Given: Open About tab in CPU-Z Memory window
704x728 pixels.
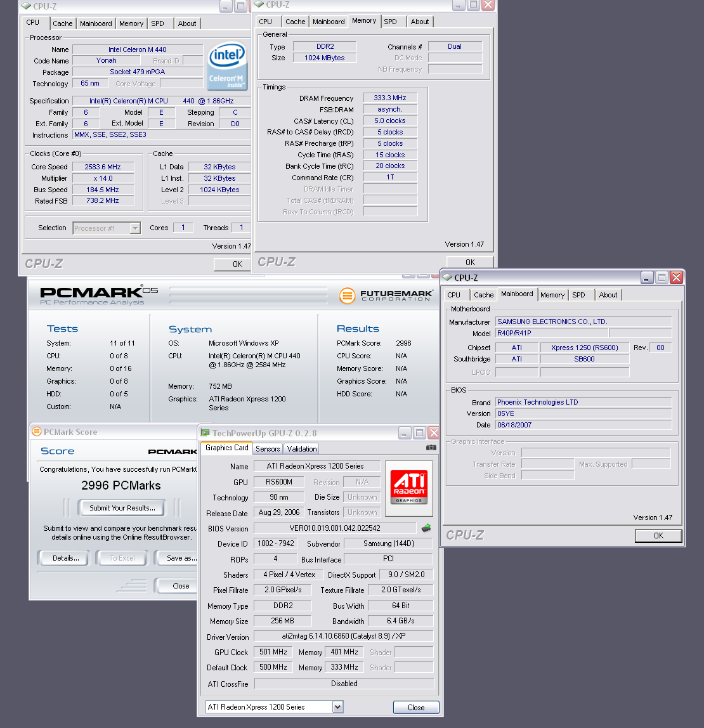Looking at the screenshot, I should [420, 22].
